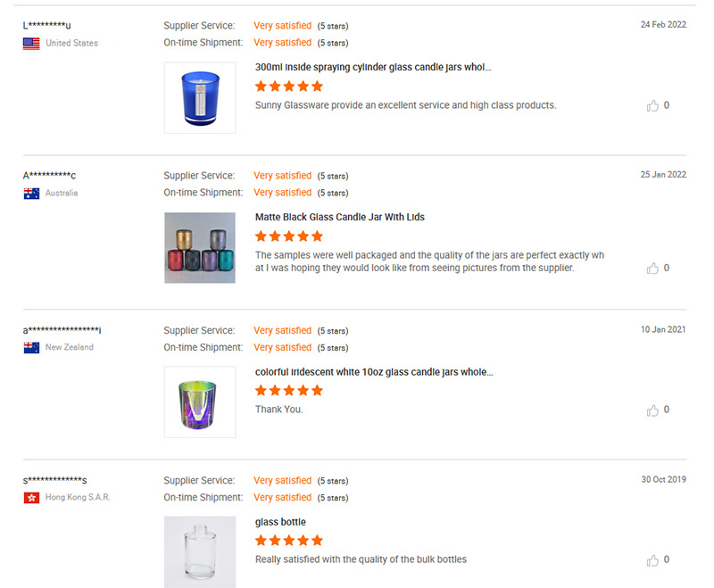Click "Very satisfied" next to Supplier Service
714x588 pixels.
282,25
